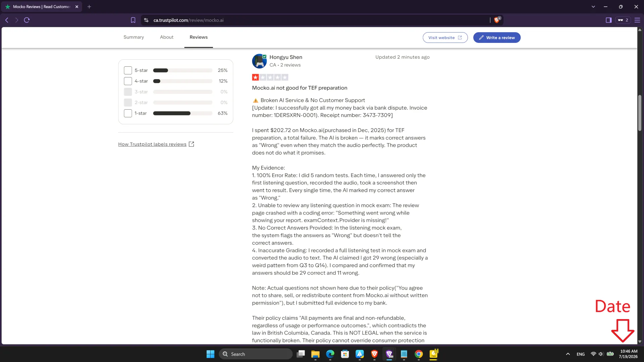Reload the Trustpilot page
This screenshot has width=644, height=362.
[x=27, y=20]
